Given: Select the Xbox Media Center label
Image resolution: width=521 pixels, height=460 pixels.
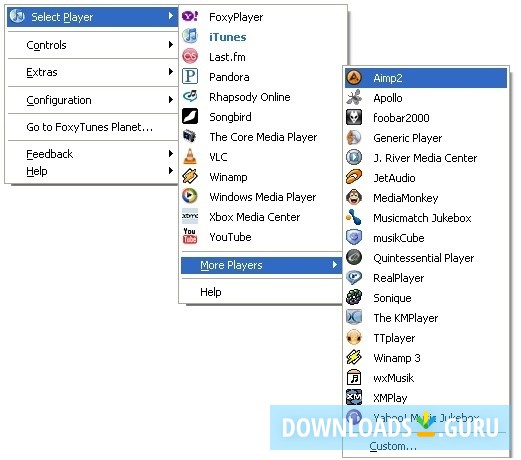Looking at the screenshot, I should tap(255, 217).
